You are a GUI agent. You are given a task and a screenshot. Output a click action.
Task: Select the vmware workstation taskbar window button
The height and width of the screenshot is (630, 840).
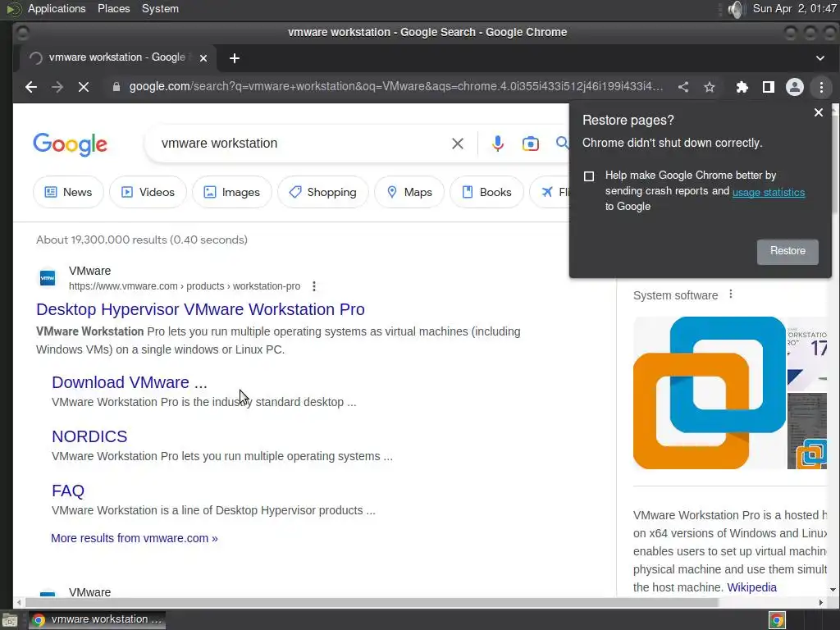pyautogui.click(x=97, y=620)
